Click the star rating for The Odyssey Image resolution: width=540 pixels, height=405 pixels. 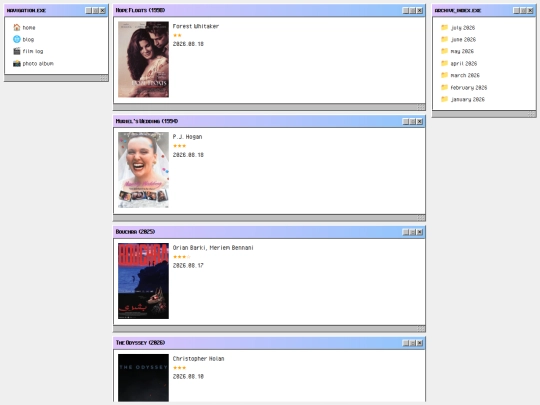click(x=179, y=367)
